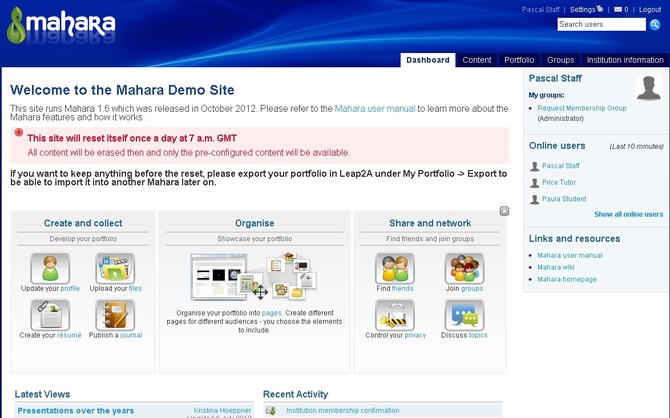This screenshot has height=418, width=670.
Task: Open the Mahara wiki link
Action: tap(555, 267)
